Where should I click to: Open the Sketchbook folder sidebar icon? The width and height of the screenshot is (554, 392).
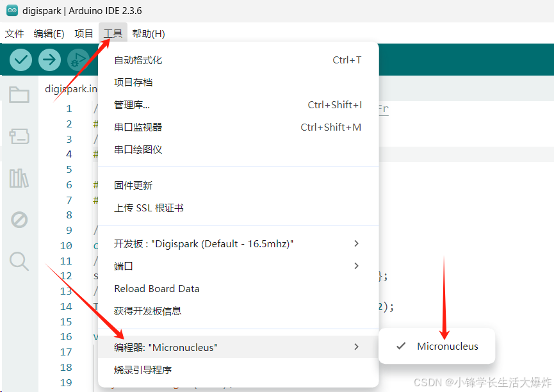tap(19, 94)
